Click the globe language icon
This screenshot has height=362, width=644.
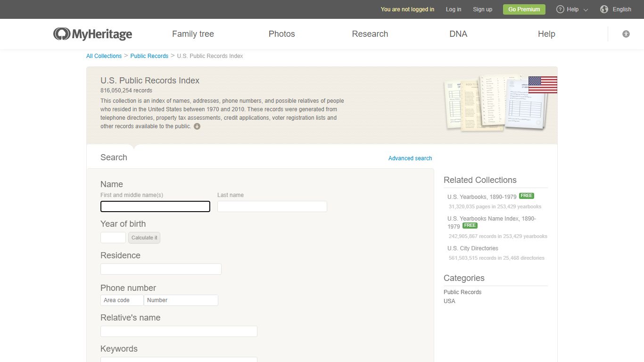[604, 9]
